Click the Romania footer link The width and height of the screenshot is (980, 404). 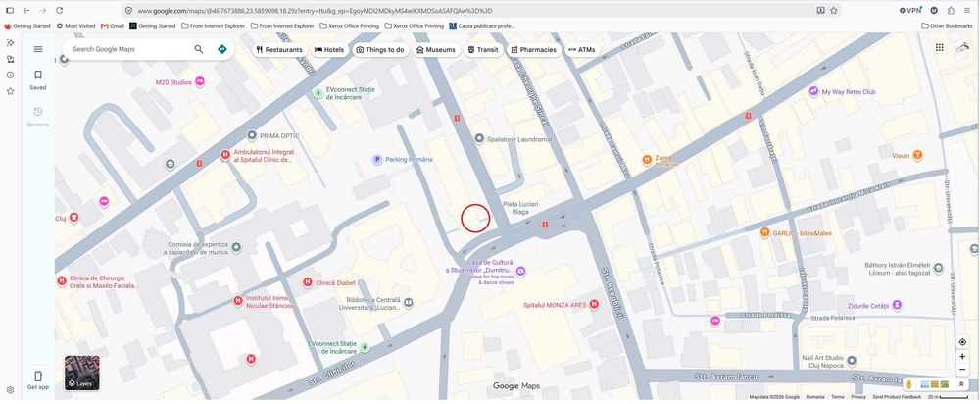tap(815, 397)
